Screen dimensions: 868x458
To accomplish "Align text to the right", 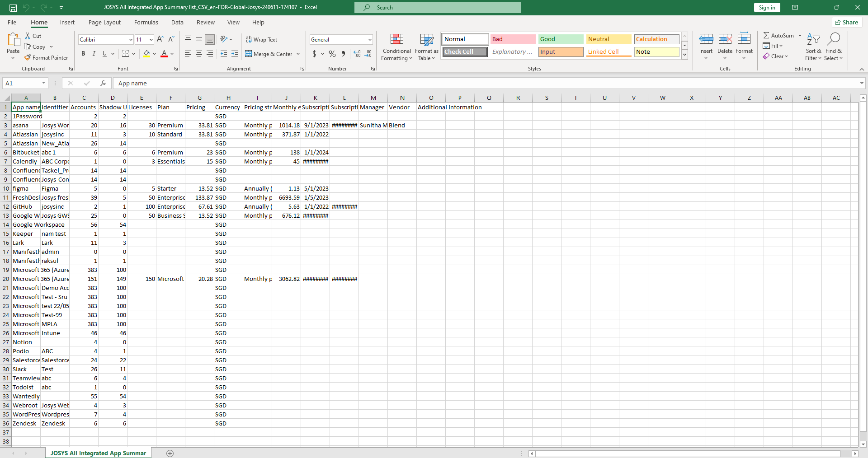I will [210, 54].
